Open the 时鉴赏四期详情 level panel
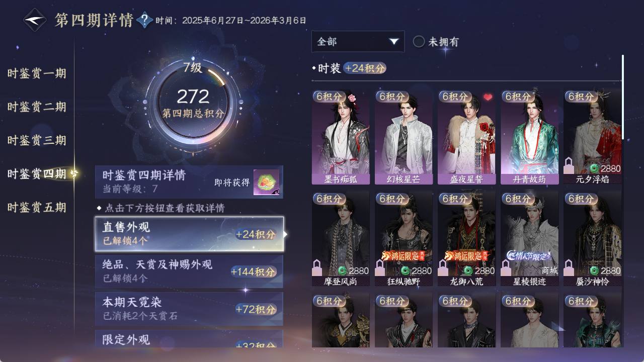 pos(189,182)
